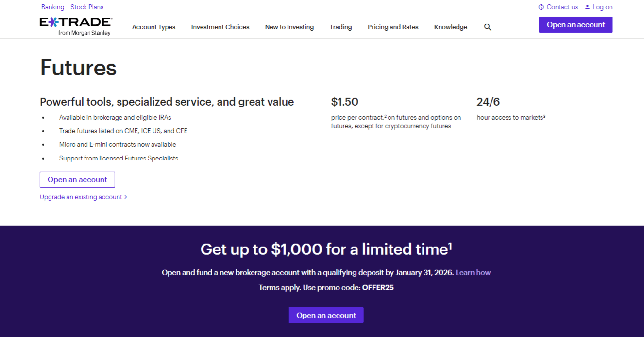
Task: Click the Log on link
Action: pos(603,7)
